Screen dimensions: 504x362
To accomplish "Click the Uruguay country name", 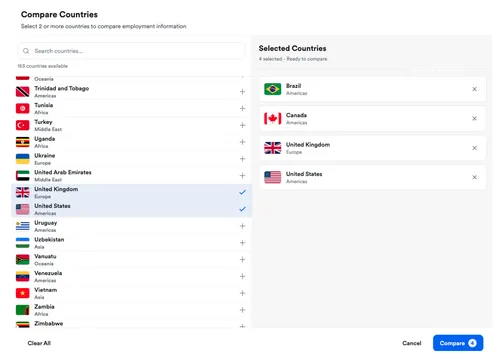I will (46, 223).
